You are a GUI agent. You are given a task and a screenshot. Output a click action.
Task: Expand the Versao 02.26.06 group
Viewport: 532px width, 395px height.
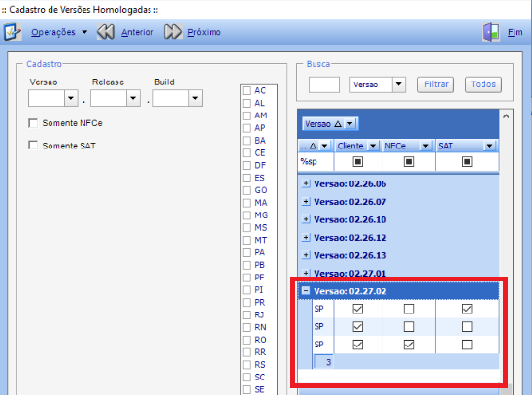(x=306, y=183)
